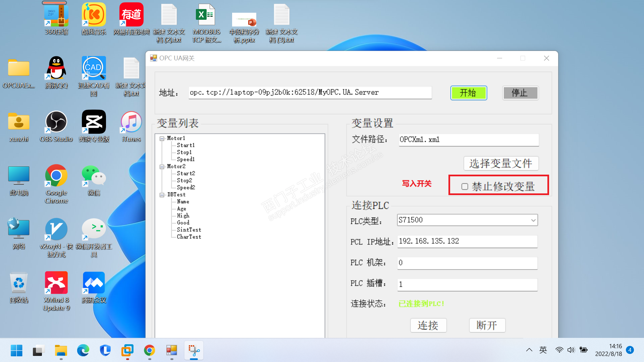Open the MODBUS TCP Excel file icon
Image resolution: width=644 pixels, height=362 pixels.
point(206,15)
